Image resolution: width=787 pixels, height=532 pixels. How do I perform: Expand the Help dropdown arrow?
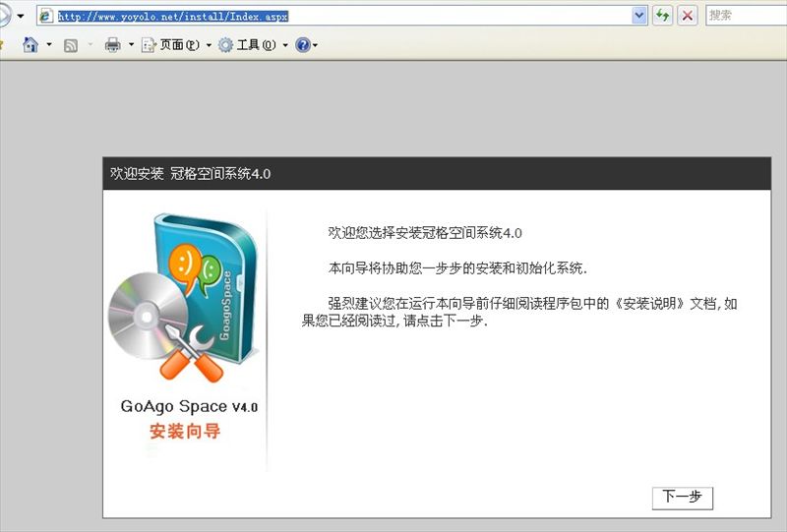pyautogui.click(x=315, y=45)
